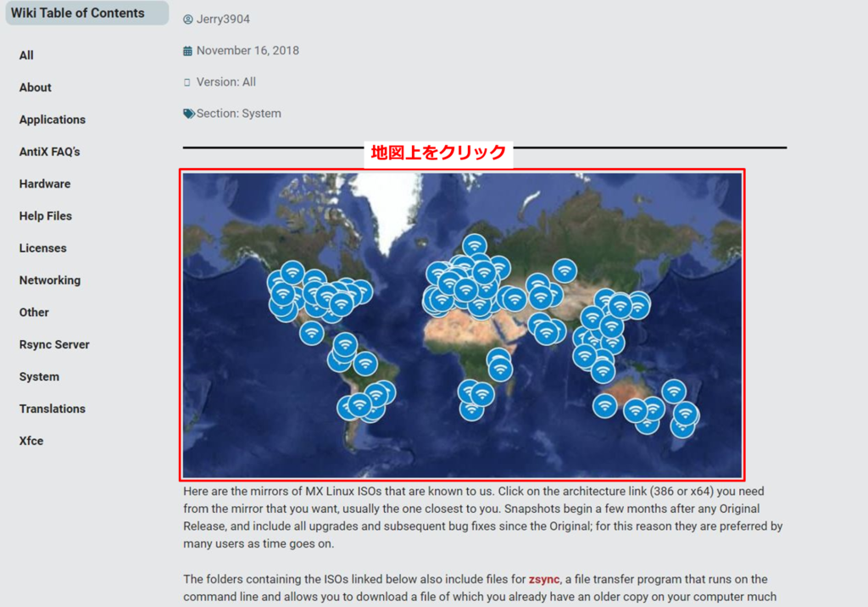Viewport: 868px width, 607px height.
Task: Go to the Hardware wiki section
Action: 45,184
